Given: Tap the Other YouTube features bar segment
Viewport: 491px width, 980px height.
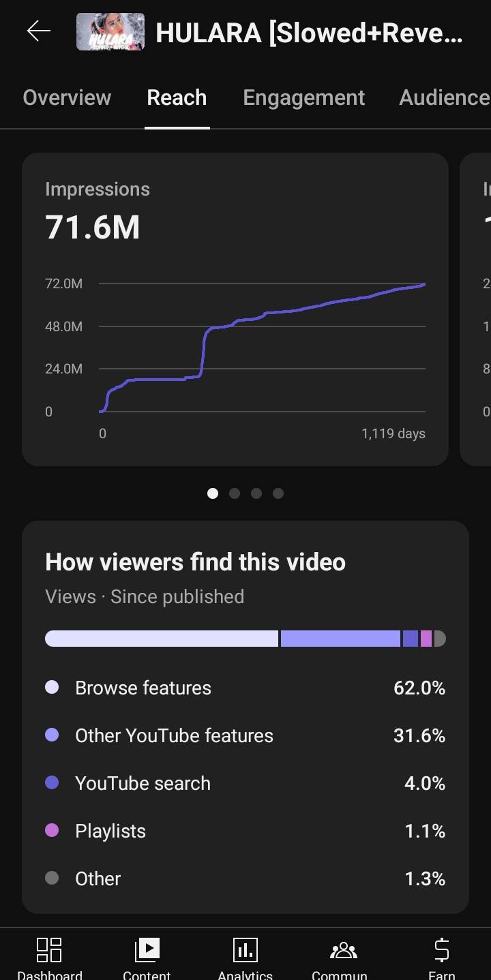Looking at the screenshot, I should point(340,639).
